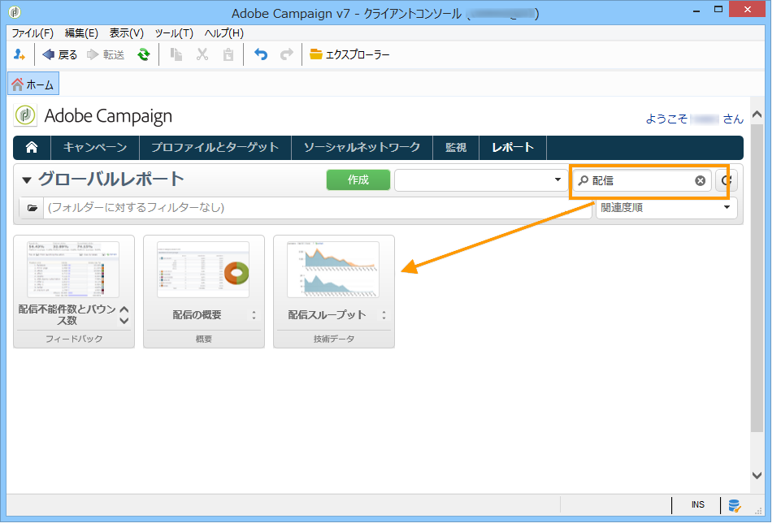The width and height of the screenshot is (781, 532).
Task: Open the 配信の概要 report thumbnail
Action: pos(203,270)
